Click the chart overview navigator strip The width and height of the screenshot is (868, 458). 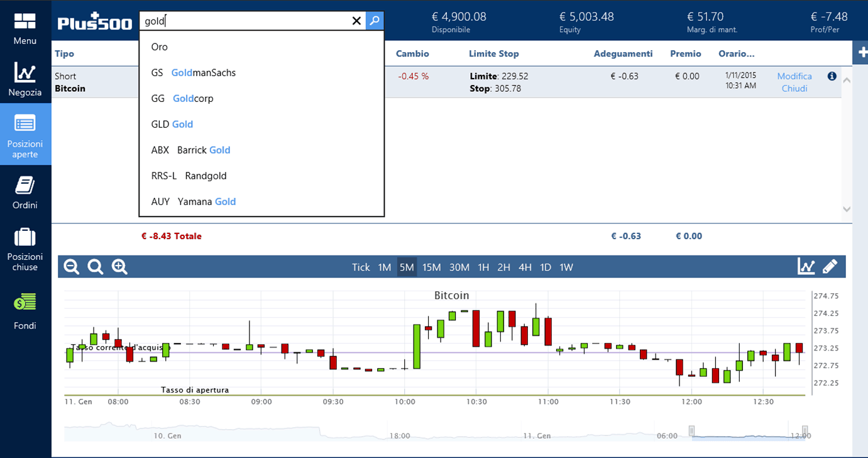[435, 431]
